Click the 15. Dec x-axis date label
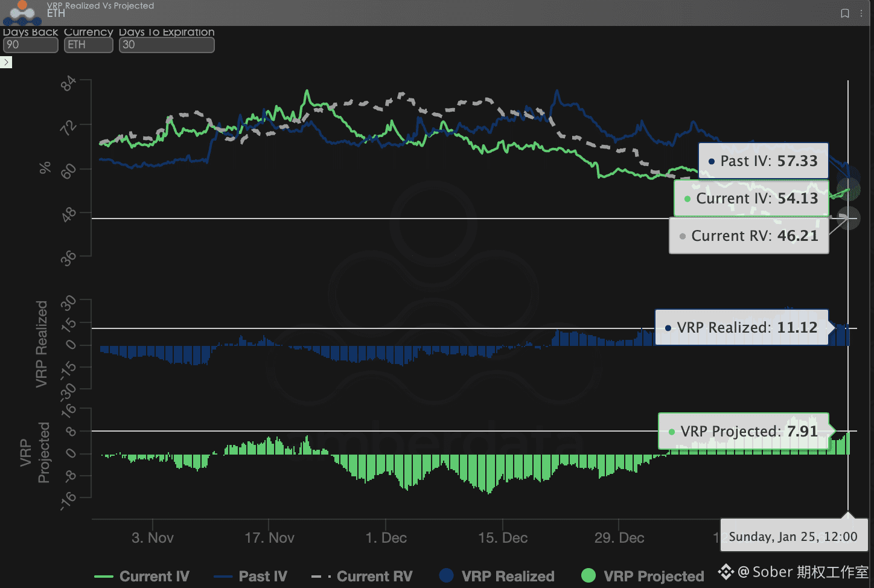 pos(503,537)
